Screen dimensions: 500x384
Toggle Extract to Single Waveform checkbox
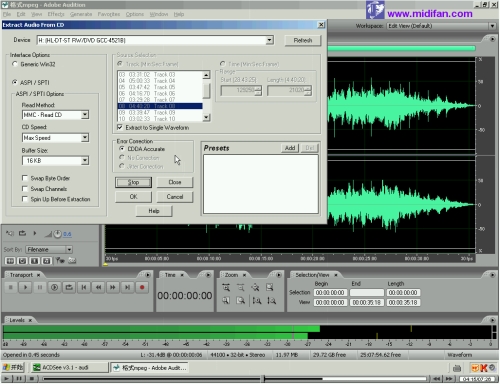click(x=120, y=127)
